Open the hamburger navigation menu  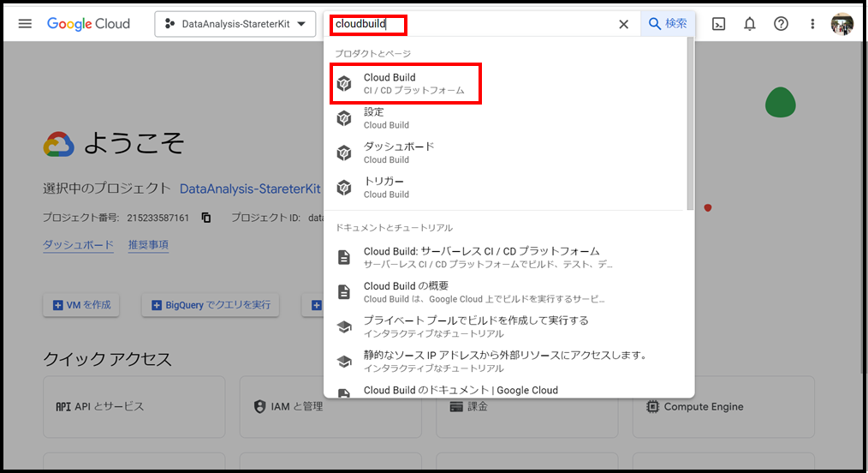(25, 24)
